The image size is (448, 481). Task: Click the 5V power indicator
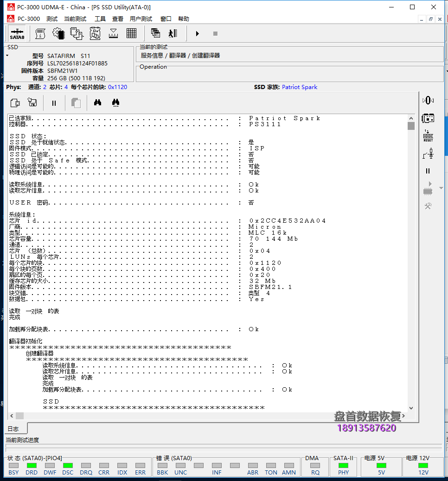coord(382,465)
